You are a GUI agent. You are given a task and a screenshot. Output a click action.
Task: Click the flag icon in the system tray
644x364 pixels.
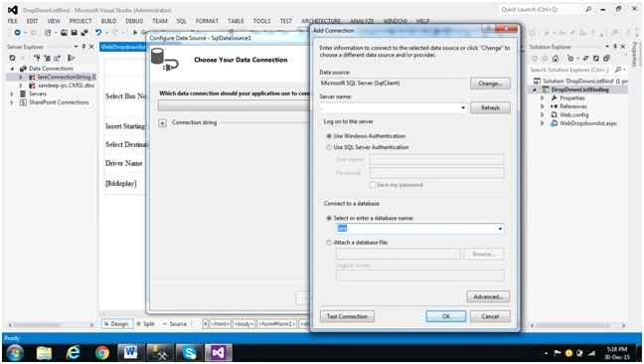pos(558,353)
